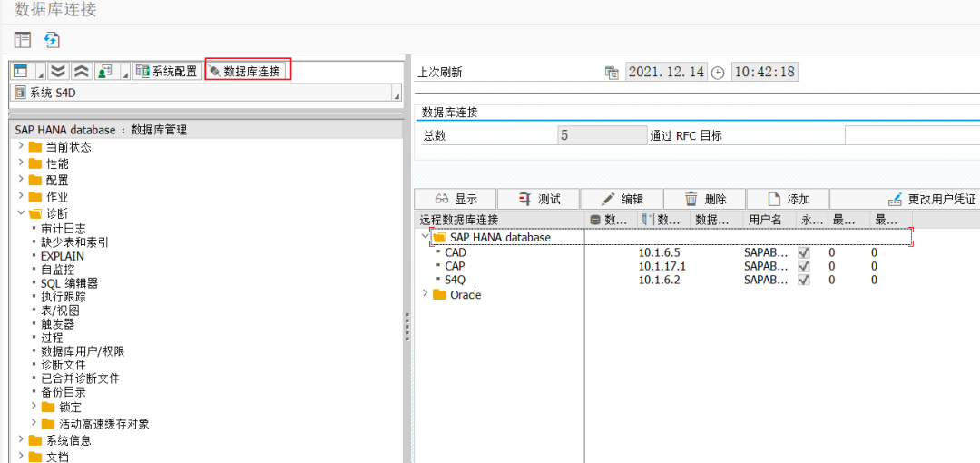
Task: Expand the 当前状态 folder
Action: click(x=21, y=146)
